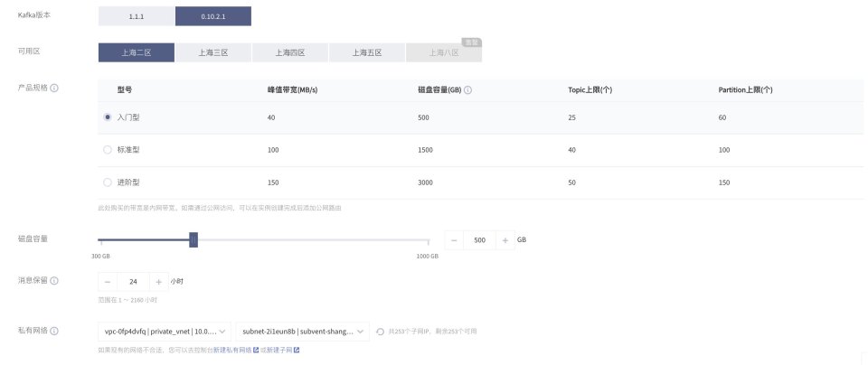Click the disk capacity slider handle
Screen dimensions: 868x365
pos(193,240)
